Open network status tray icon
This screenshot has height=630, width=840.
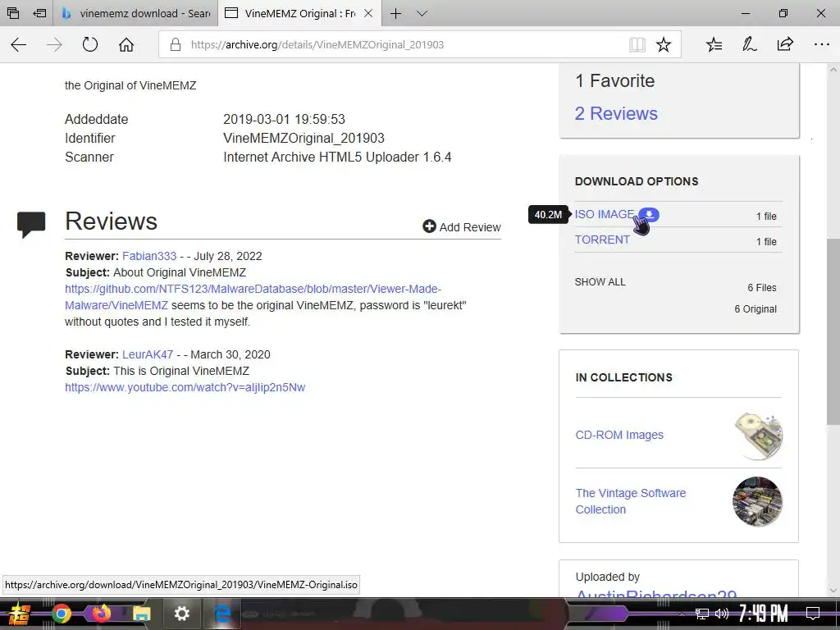click(701, 614)
